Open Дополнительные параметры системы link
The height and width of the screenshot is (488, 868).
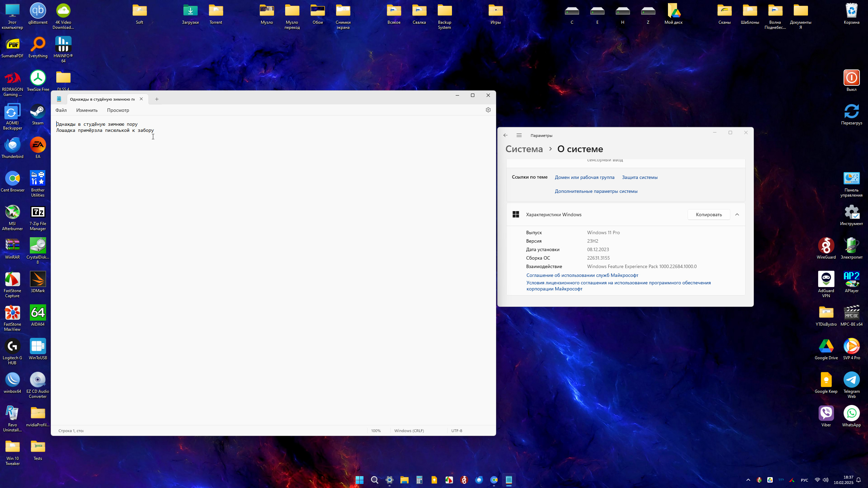(596, 191)
